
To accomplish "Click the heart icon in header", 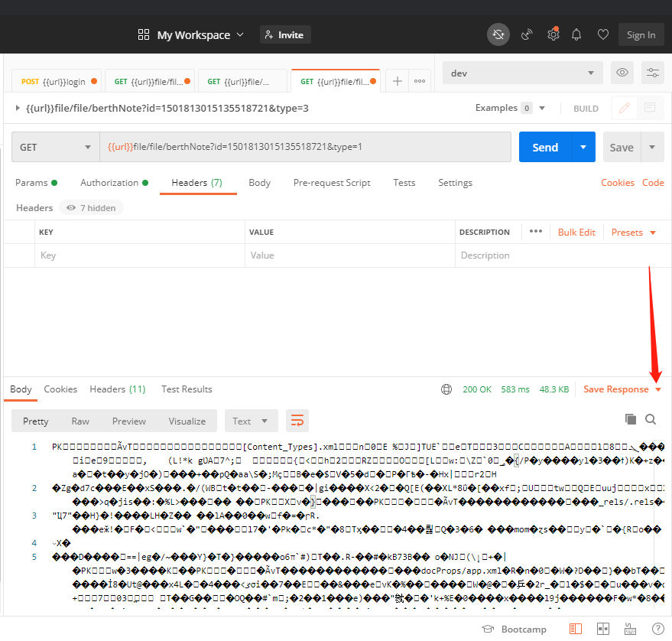I will click(603, 34).
